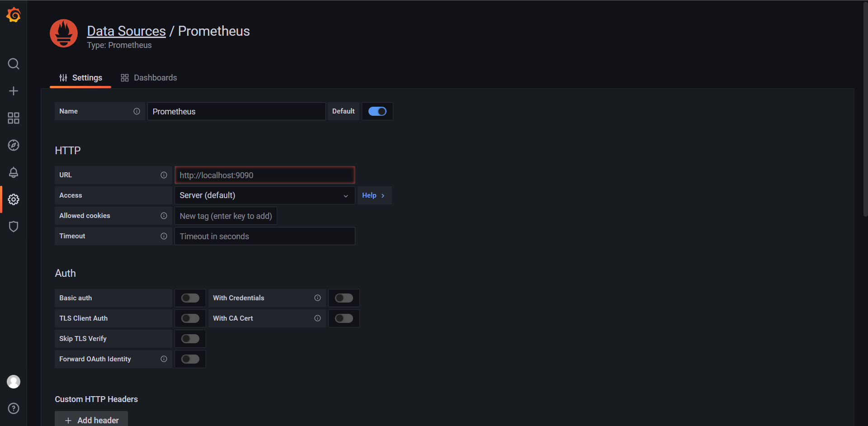Click the Grafana logo home icon
The image size is (868, 426).
point(14,15)
